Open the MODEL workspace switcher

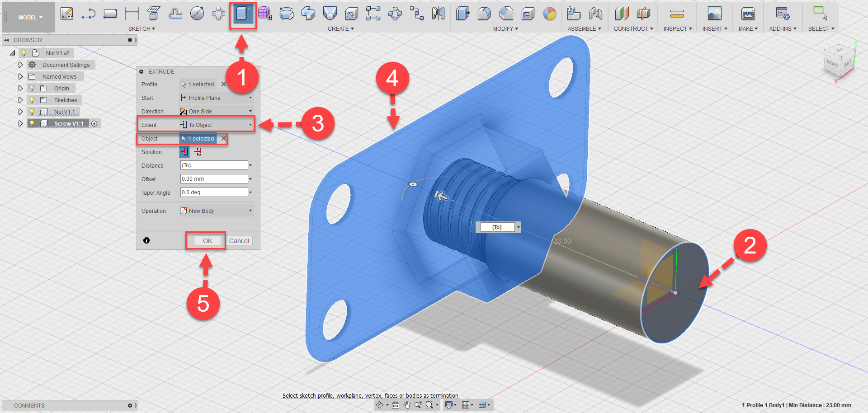[x=28, y=17]
